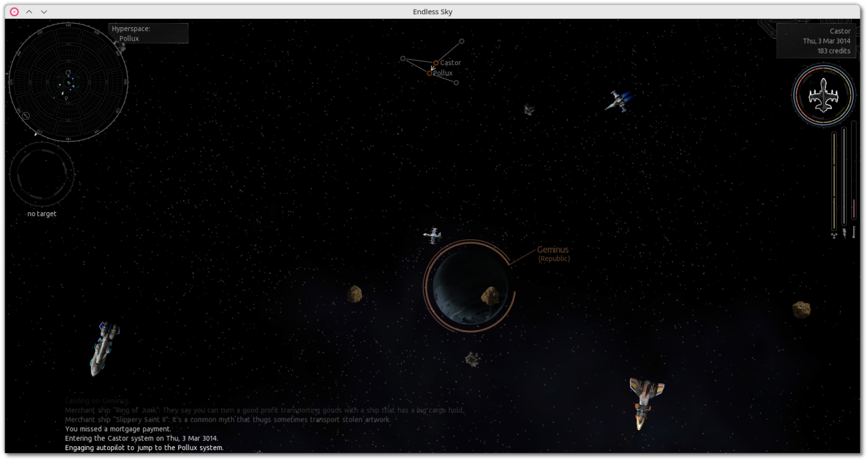Click the grey asteroid left of the blue fighter
The image size is (868, 461).
tap(529, 109)
